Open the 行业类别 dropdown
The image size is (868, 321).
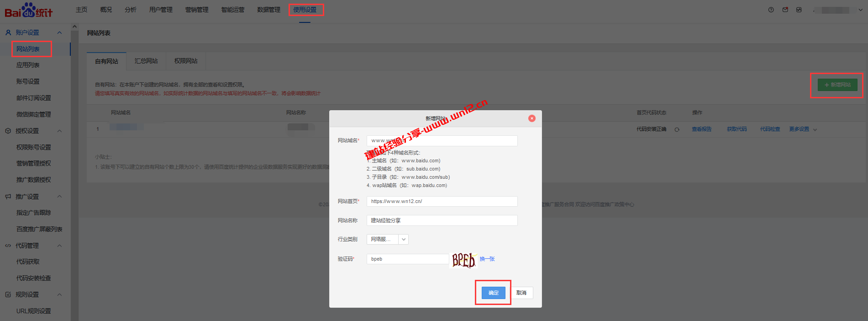[x=403, y=239]
